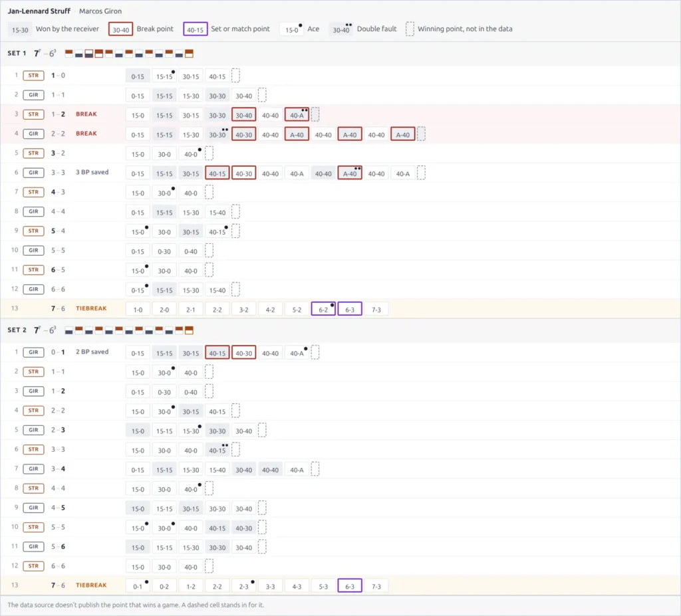The image size is (681, 616).
Task: Click the BREAK label in Set 1 game 4
Action: point(86,134)
